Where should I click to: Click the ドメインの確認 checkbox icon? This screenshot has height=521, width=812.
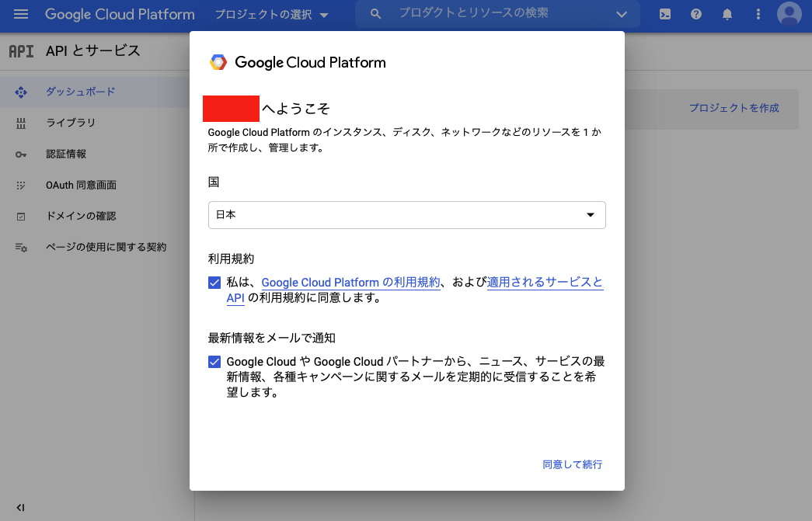tap(21, 217)
